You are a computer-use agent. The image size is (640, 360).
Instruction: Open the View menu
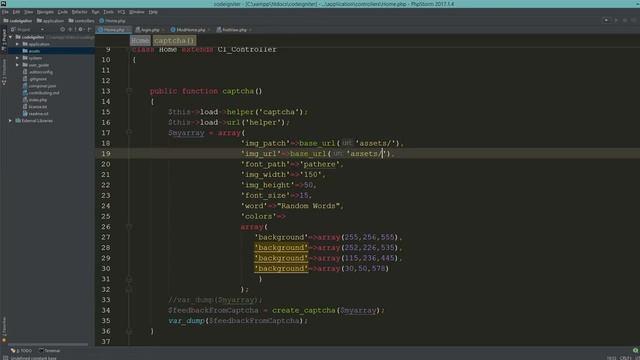click(x=29, y=12)
